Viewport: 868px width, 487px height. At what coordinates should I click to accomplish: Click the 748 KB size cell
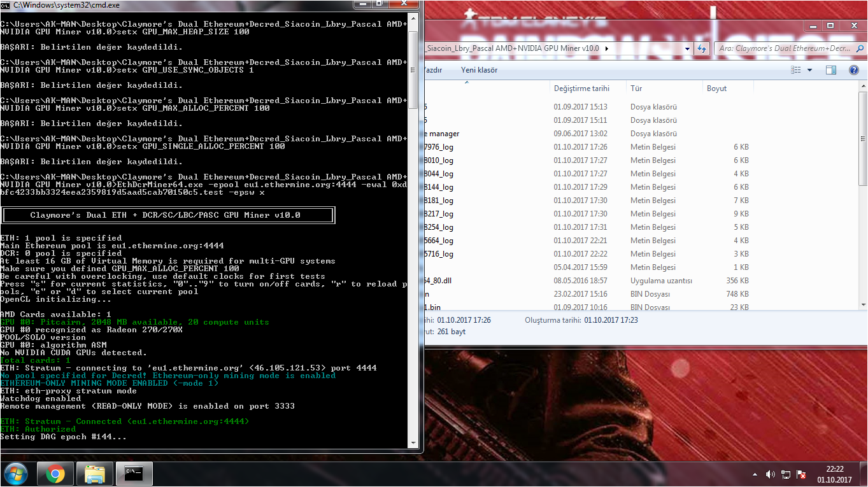click(x=737, y=294)
